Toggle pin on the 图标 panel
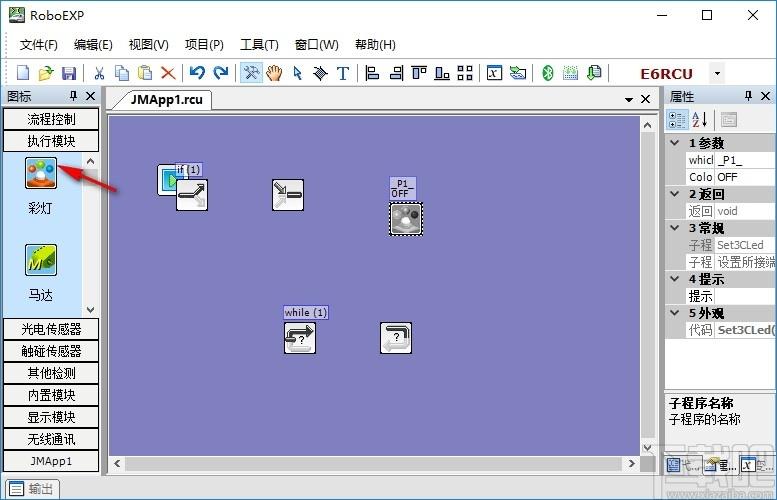The image size is (777, 500). [x=73, y=96]
